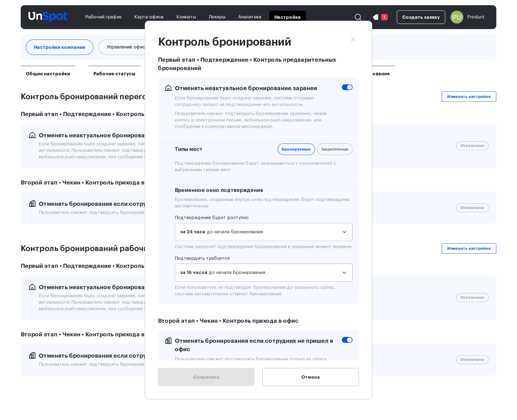
Task: Click Подтверждение будет доступно label
Action: pyautogui.click(x=211, y=217)
